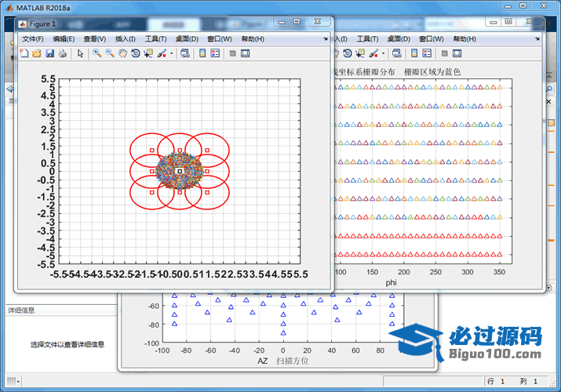
Task: Click New Figure icon in Figure 1 toolbar
Action: [x=24, y=53]
